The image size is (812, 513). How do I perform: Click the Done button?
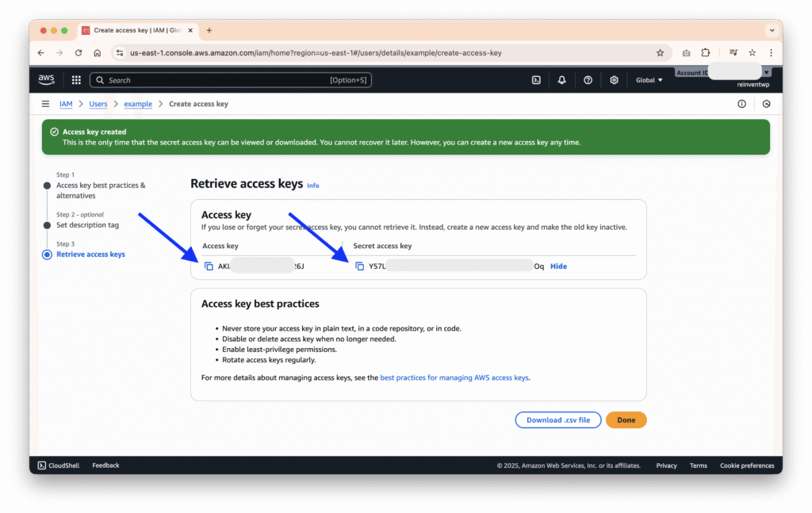(626, 420)
